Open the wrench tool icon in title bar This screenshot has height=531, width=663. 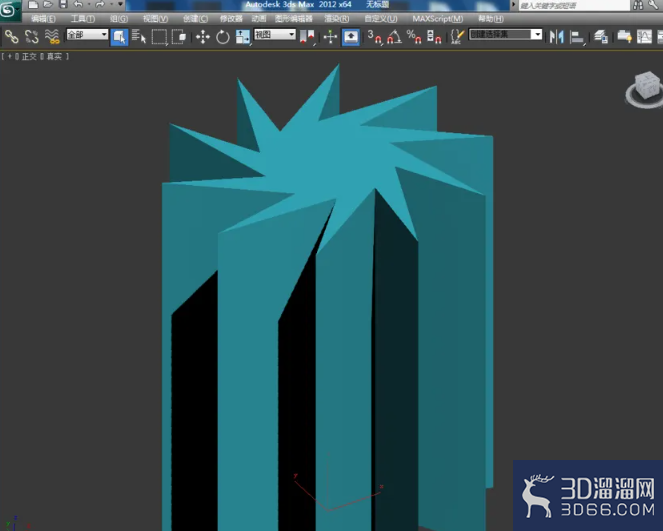pos(653,5)
